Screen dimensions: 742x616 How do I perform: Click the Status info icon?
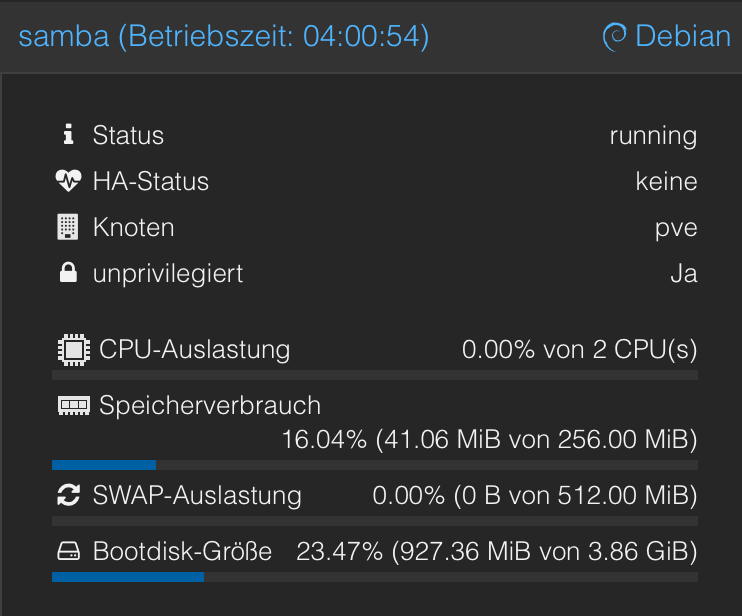pos(69,134)
